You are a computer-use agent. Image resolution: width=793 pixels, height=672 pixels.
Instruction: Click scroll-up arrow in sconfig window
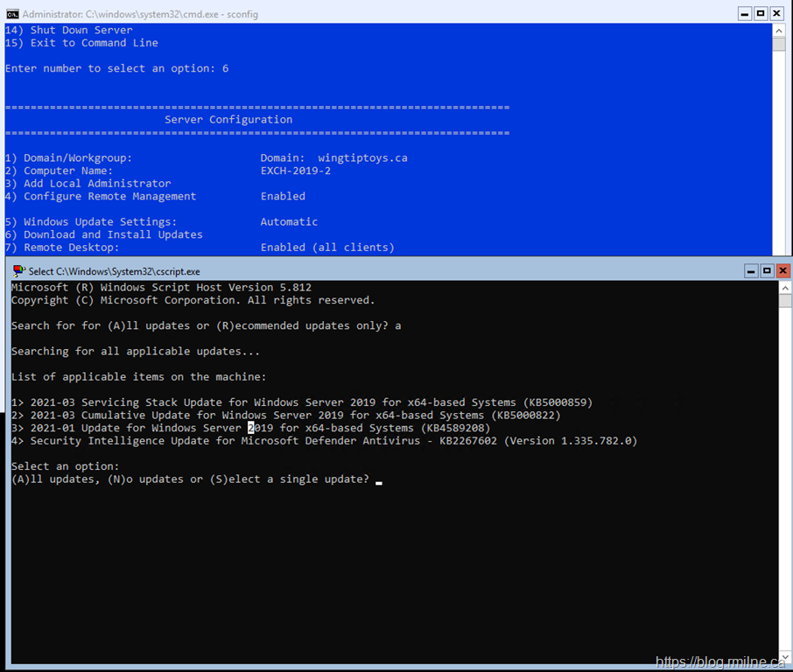[780, 31]
